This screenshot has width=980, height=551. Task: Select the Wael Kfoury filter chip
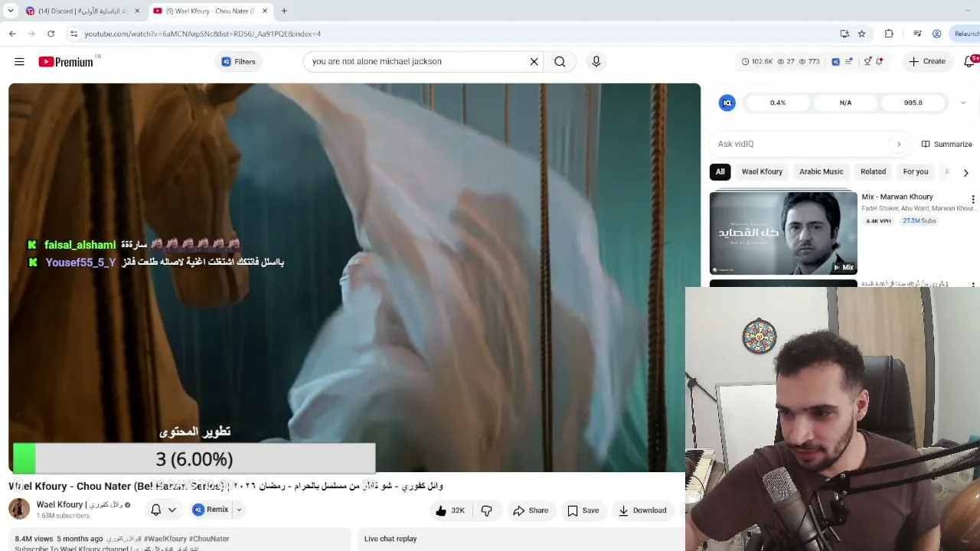click(x=762, y=171)
